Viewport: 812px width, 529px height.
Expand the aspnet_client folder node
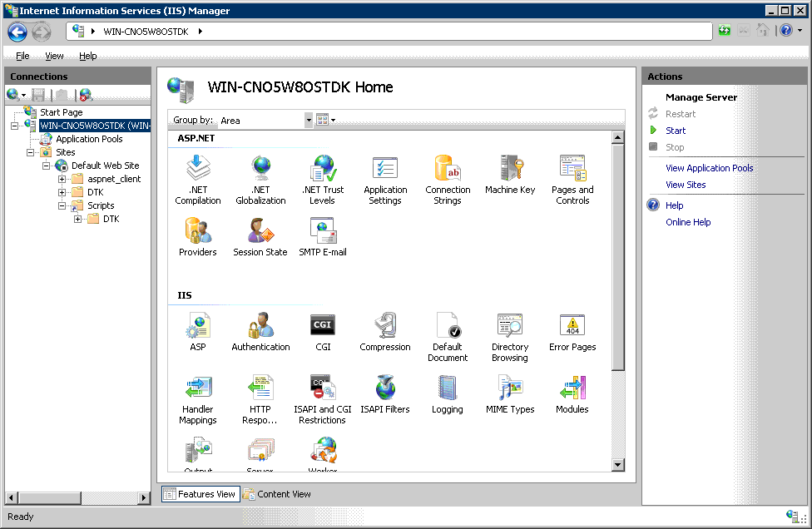(62, 179)
